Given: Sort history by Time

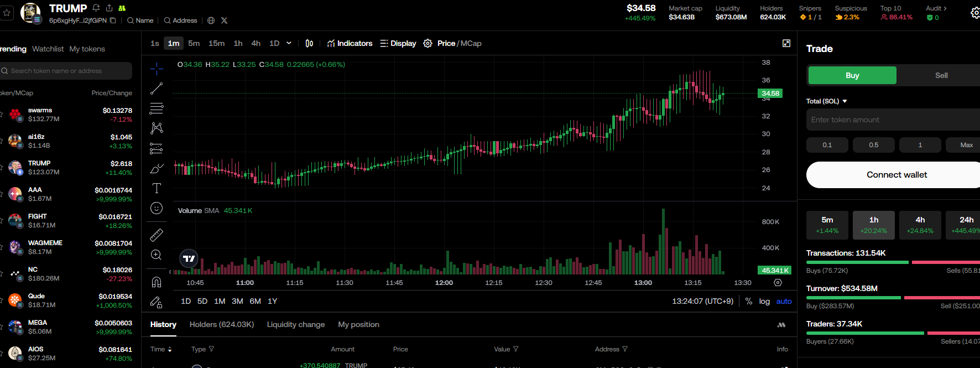Looking at the screenshot, I should 161,349.
